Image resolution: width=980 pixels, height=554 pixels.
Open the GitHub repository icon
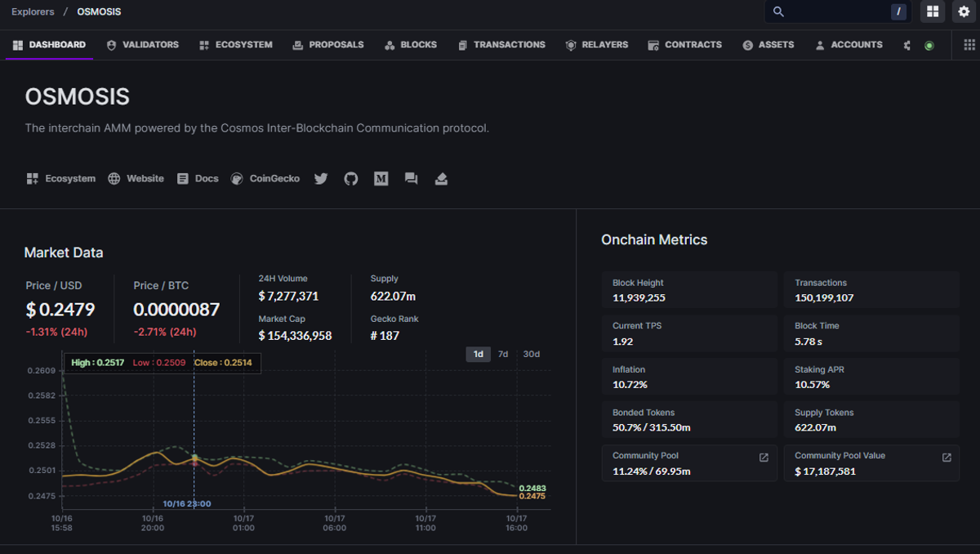click(351, 178)
